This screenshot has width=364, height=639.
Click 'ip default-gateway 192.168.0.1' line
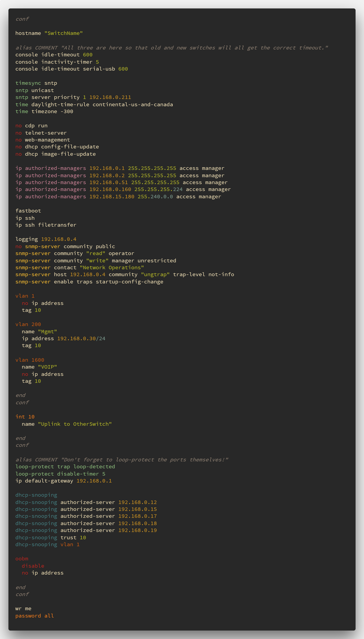pyautogui.click(x=64, y=481)
